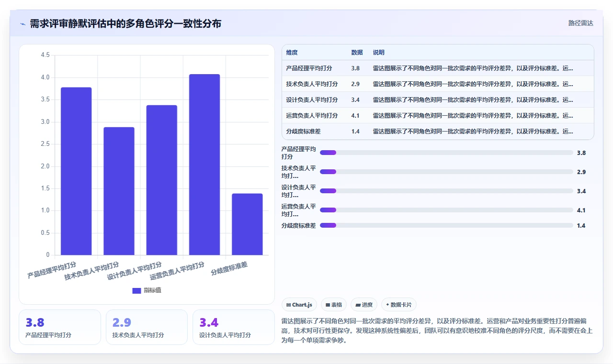Viewport: 613px width, 364px height.
Task: Click the 分歧度标准差 progress bar
Action: (446, 225)
